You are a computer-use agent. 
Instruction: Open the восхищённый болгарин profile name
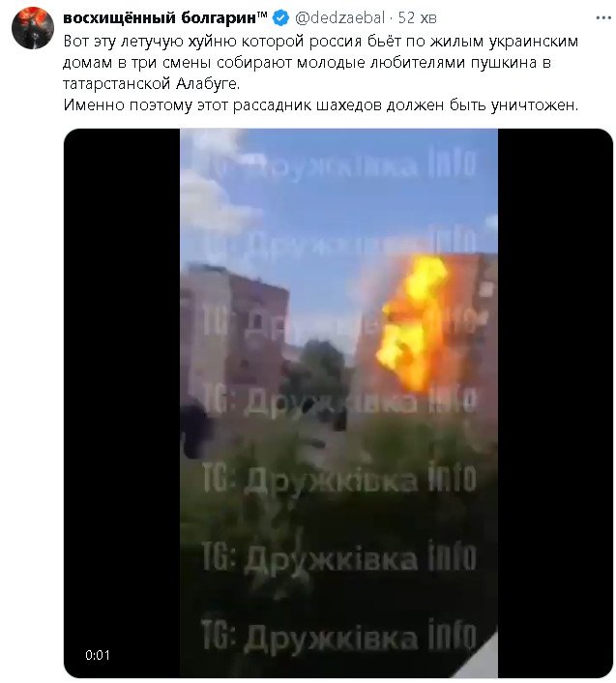pos(165,17)
